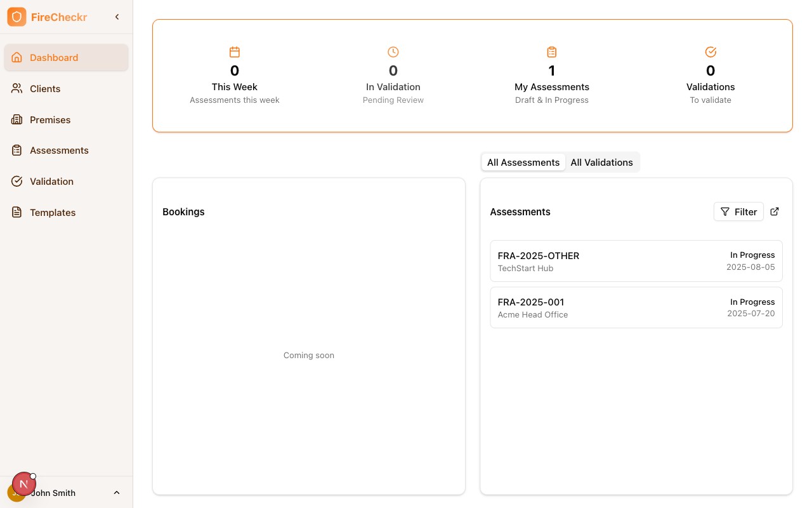The width and height of the screenshot is (812, 508).
Task: Expand the John Smith user menu chevron
Action: click(x=117, y=493)
